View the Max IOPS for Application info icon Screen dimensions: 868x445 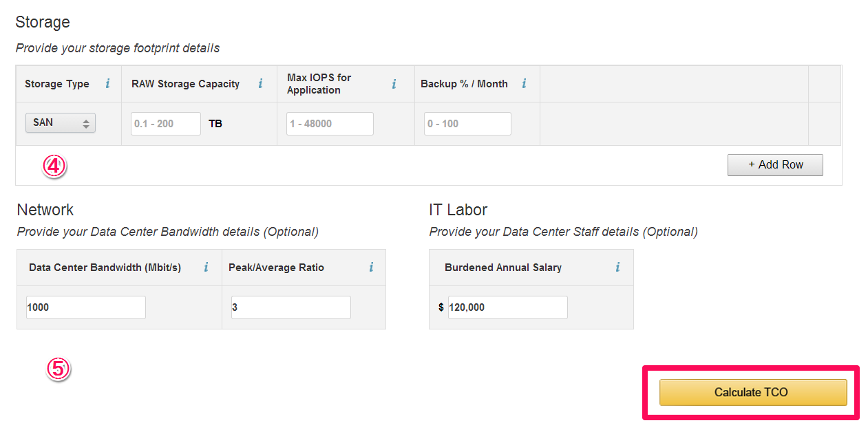[x=394, y=83]
